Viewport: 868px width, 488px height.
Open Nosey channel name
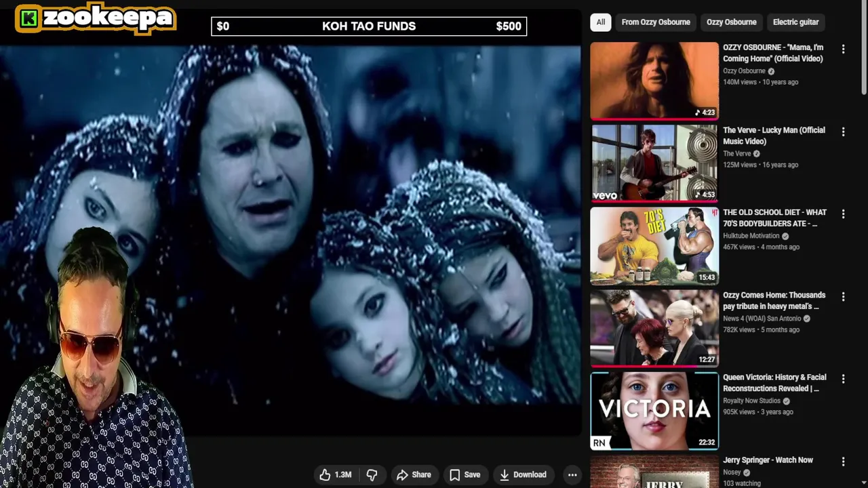pyautogui.click(x=732, y=472)
